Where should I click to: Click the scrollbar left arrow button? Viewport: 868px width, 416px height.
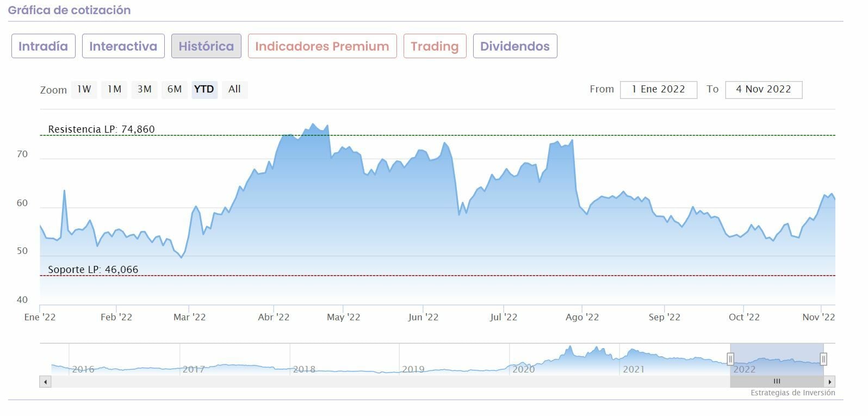click(46, 382)
